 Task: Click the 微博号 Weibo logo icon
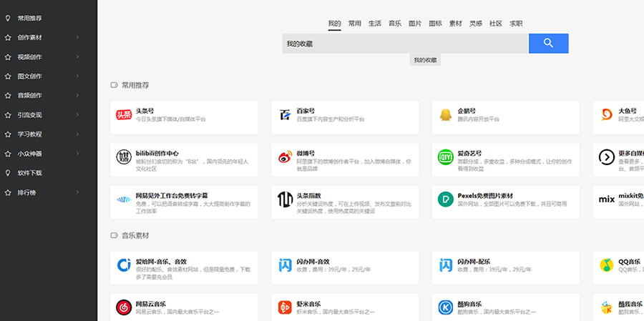tap(285, 157)
